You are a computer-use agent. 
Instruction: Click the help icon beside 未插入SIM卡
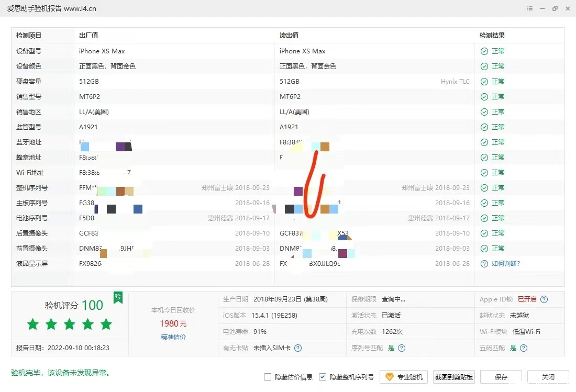[298, 348]
